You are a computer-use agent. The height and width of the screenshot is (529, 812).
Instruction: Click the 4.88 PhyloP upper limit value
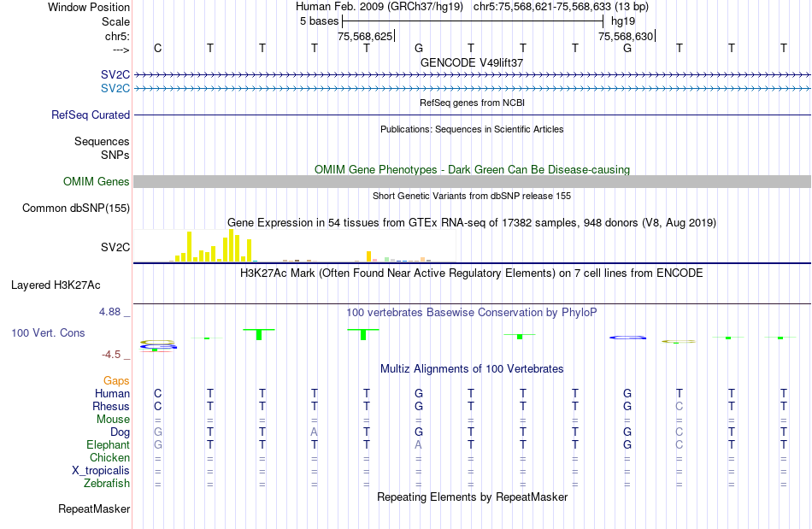(x=109, y=312)
